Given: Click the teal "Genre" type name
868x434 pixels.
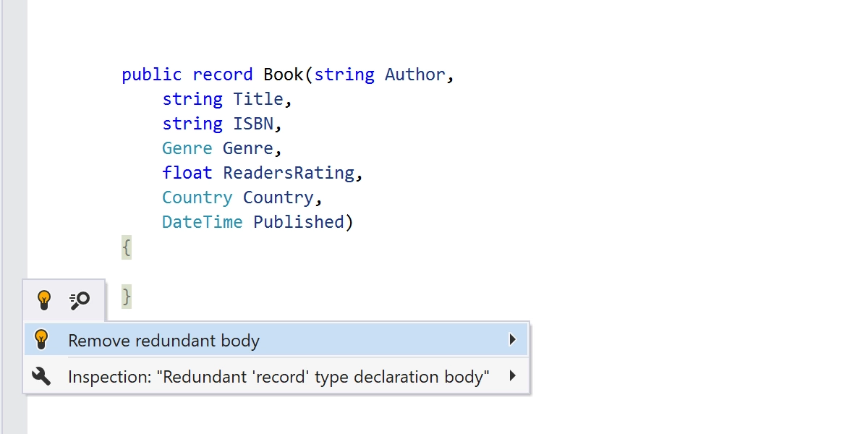Looking at the screenshot, I should coord(187,148).
